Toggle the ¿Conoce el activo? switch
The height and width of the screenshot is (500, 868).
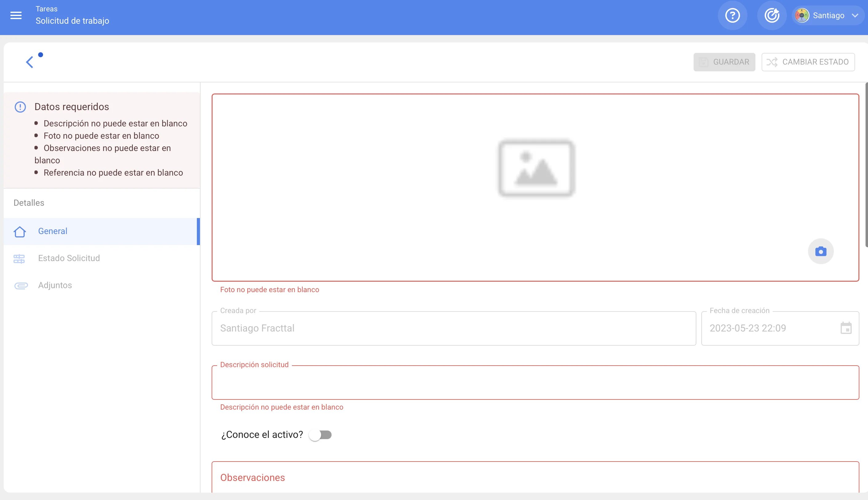click(320, 435)
